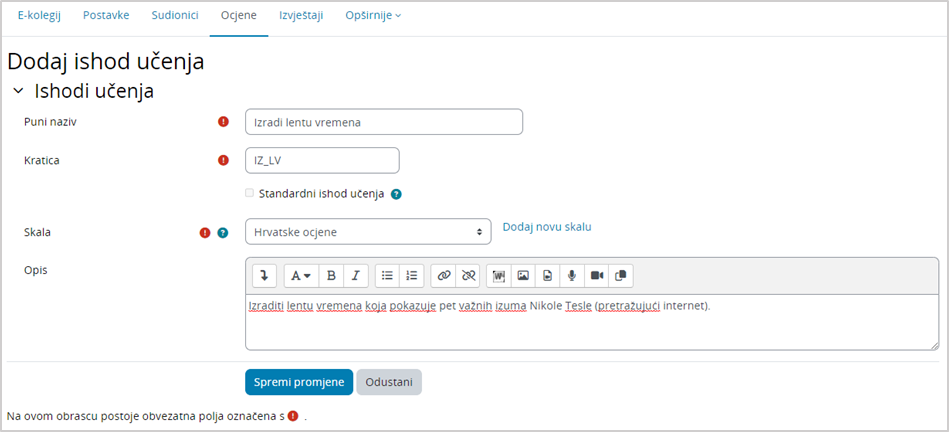Insert an image via editor toolbar
The image size is (949, 432).
(x=523, y=276)
